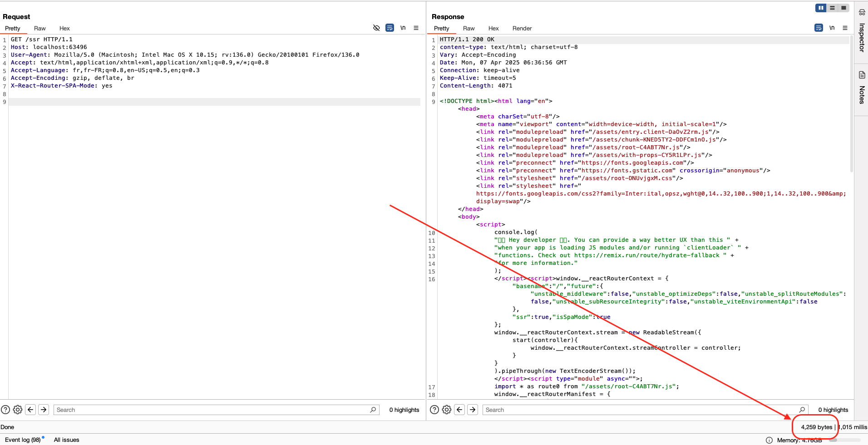Toggle word wrap icon in Request panel
868x445 pixels.
point(390,28)
